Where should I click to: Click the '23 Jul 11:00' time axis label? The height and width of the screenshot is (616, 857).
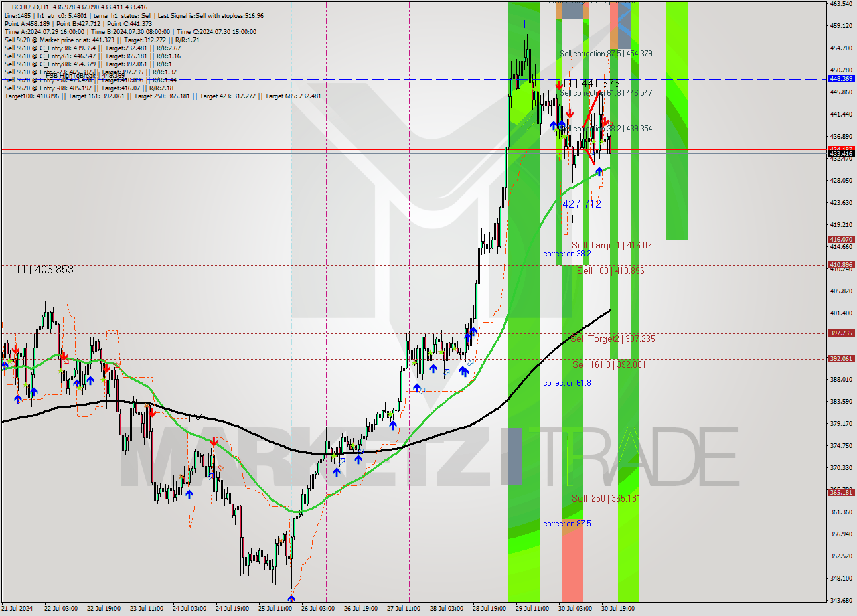click(146, 609)
